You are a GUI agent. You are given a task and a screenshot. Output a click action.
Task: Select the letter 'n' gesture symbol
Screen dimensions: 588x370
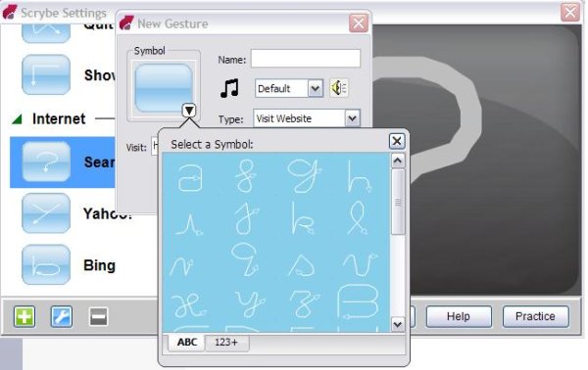pos(182,265)
